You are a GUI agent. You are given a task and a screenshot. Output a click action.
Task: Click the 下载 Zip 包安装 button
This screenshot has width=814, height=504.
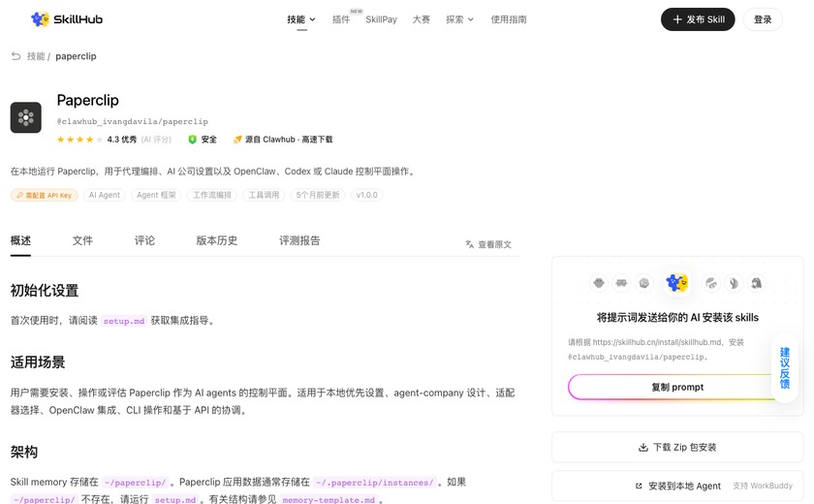pos(677,447)
